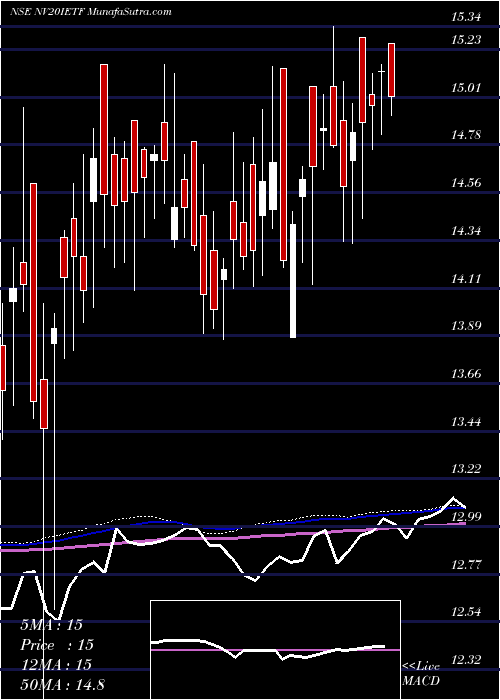Click the 13.89 price axis label
500x700 pixels.
(x=466, y=326)
